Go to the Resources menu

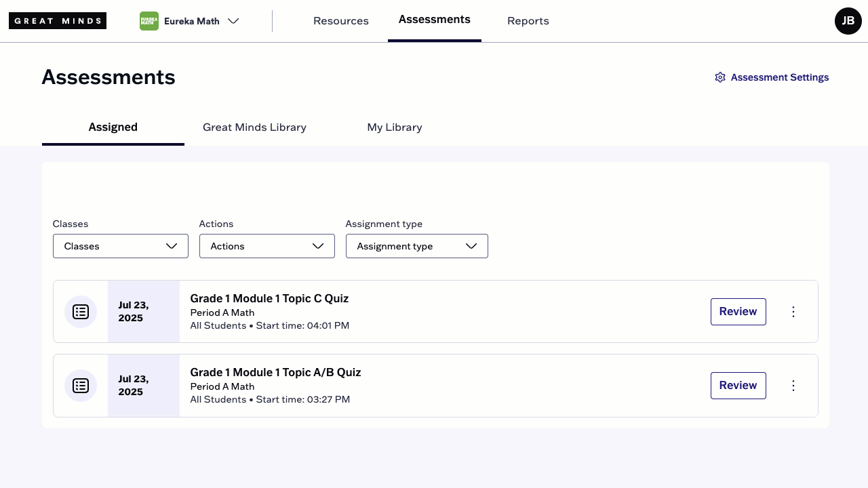tap(341, 21)
